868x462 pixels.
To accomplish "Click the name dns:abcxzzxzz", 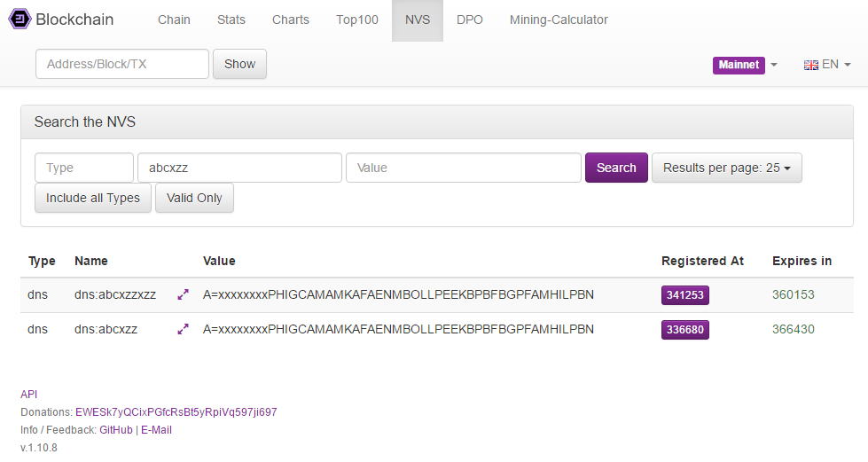I will 115,294.
